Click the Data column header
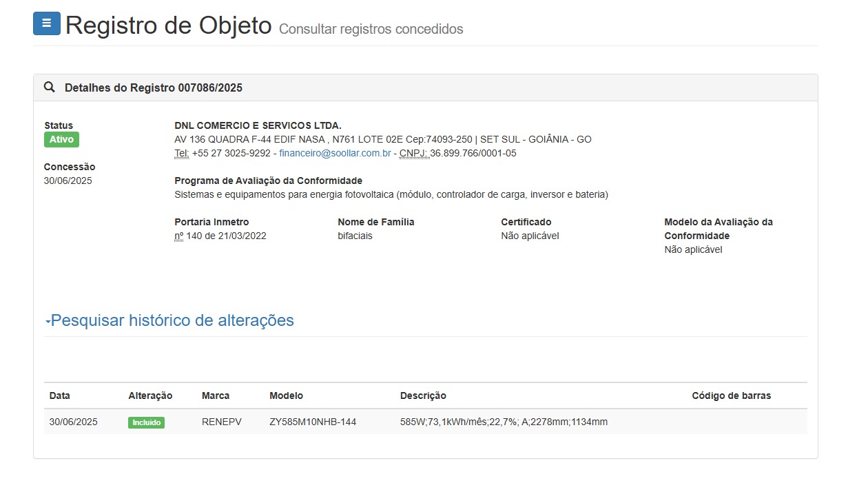The height and width of the screenshot is (483, 868). (x=60, y=395)
